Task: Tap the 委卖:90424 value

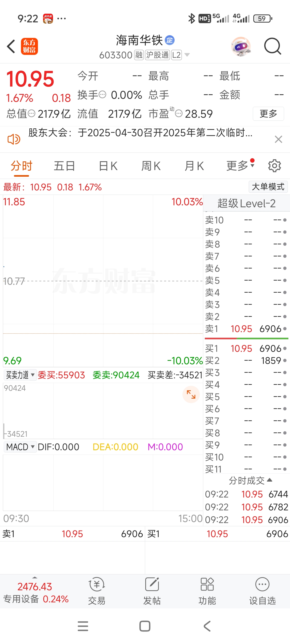Action: [116, 375]
